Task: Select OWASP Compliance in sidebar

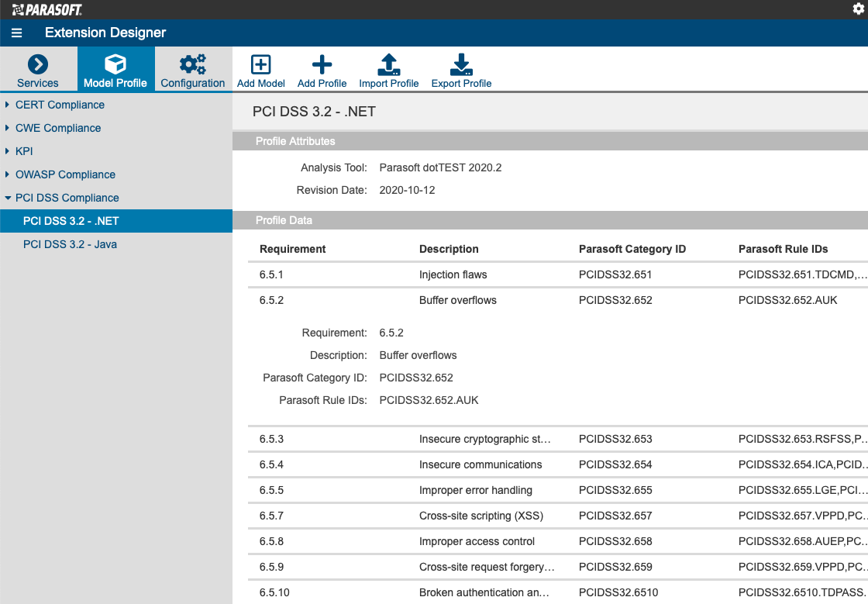Action: click(x=65, y=174)
